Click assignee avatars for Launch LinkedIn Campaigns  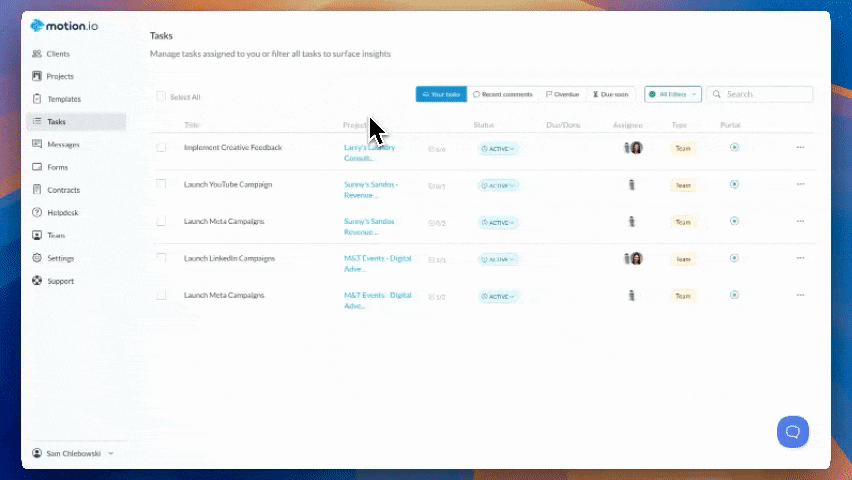coord(633,258)
